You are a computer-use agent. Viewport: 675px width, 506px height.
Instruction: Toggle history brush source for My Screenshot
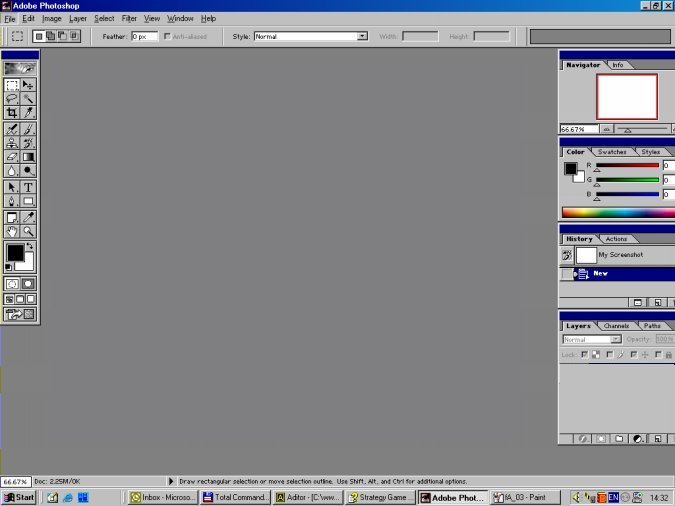566,256
